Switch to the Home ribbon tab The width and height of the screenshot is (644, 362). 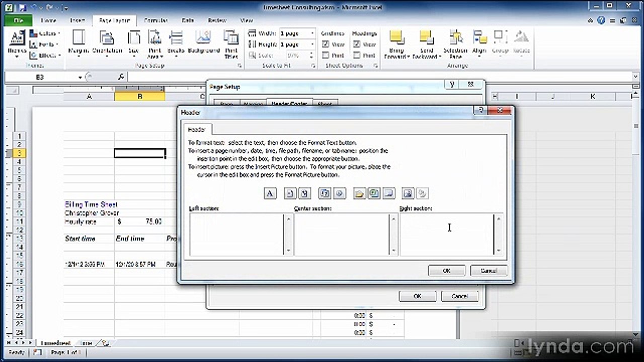48,21
